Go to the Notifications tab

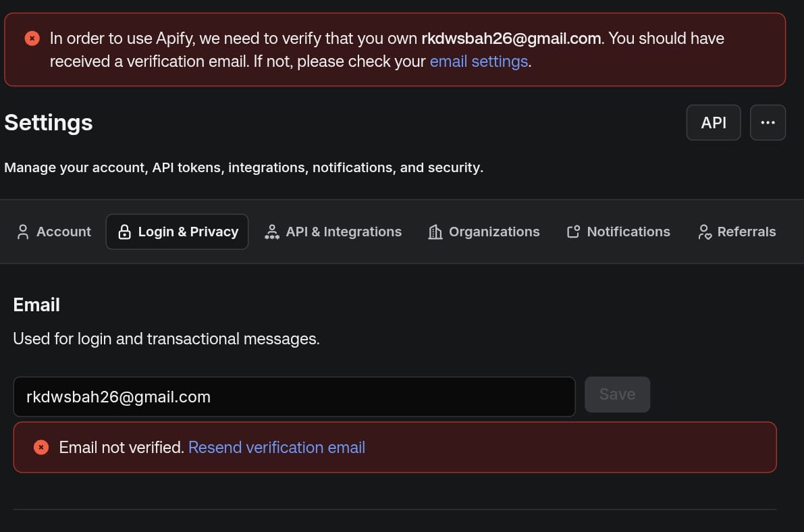[618, 232]
